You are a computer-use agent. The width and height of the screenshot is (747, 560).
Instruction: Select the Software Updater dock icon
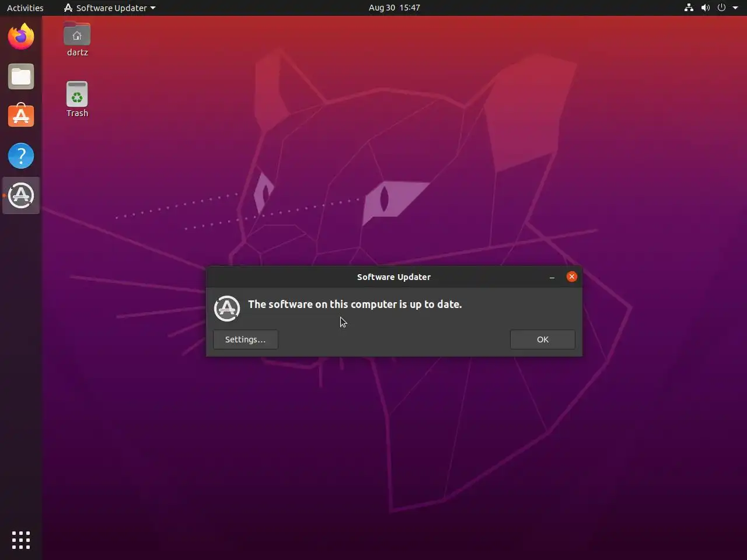coord(21,195)
